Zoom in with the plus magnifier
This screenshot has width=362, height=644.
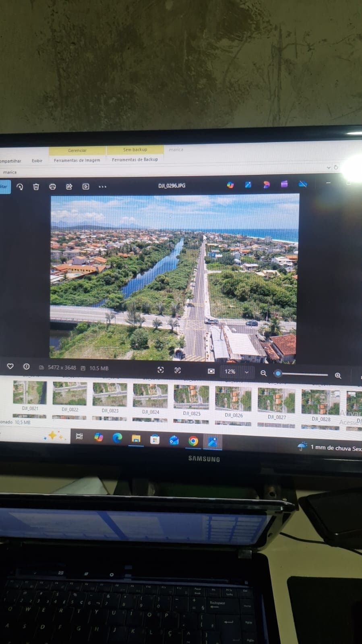tap(338, 375)
